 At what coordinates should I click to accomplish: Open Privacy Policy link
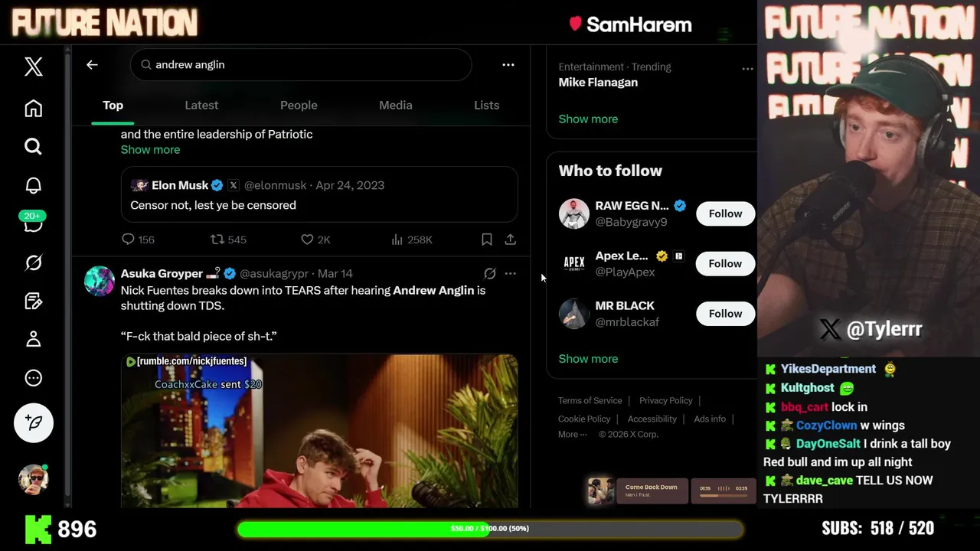coord(665,400)
